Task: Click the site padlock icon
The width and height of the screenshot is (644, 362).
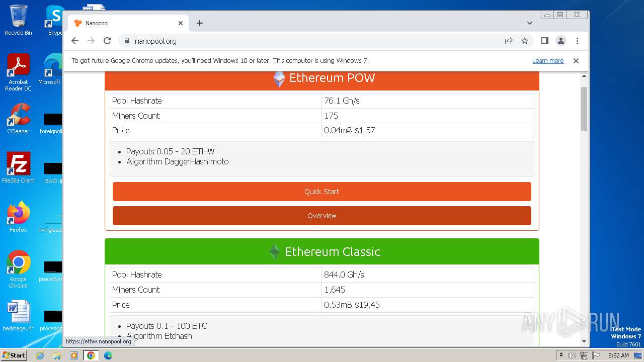Action: click(127, 41)
